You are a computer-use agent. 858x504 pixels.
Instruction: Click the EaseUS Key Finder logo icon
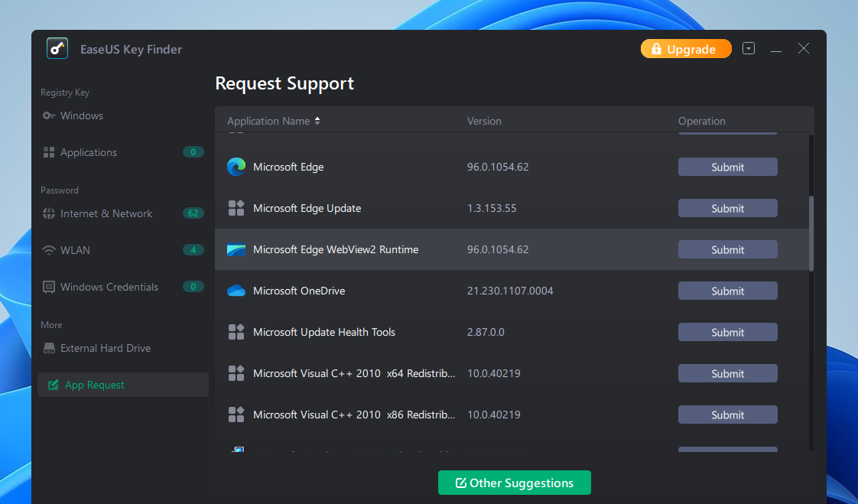(x=57, y=49)
